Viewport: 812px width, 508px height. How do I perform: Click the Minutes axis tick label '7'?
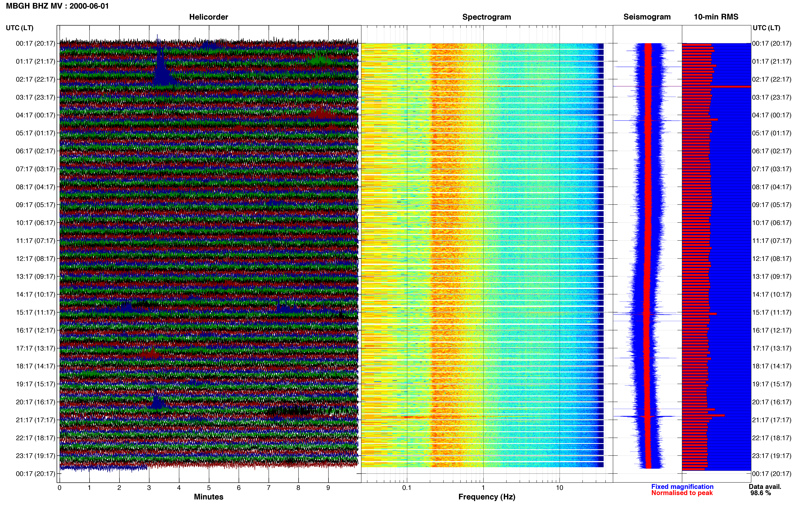tap(269, 488)
